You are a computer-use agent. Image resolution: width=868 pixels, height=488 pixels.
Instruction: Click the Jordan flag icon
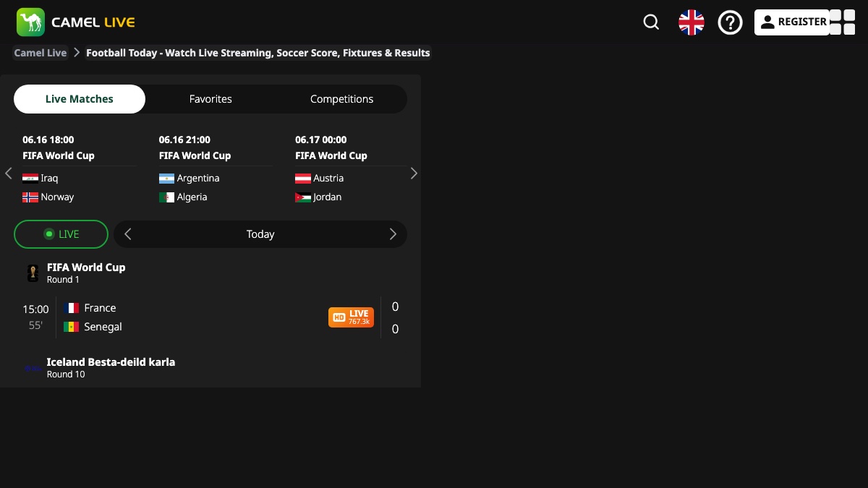pyautogui.click(x=303, y=197)
